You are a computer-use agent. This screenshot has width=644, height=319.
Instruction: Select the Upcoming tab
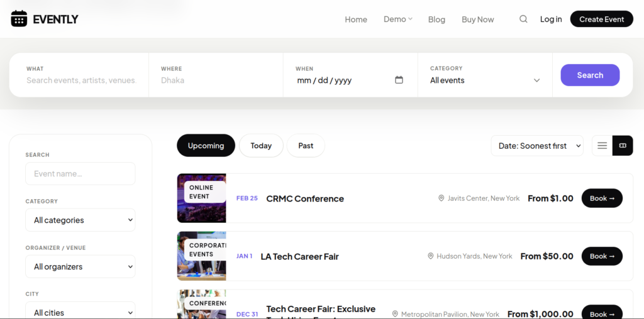pyautogui.click(x=206, y=146)
